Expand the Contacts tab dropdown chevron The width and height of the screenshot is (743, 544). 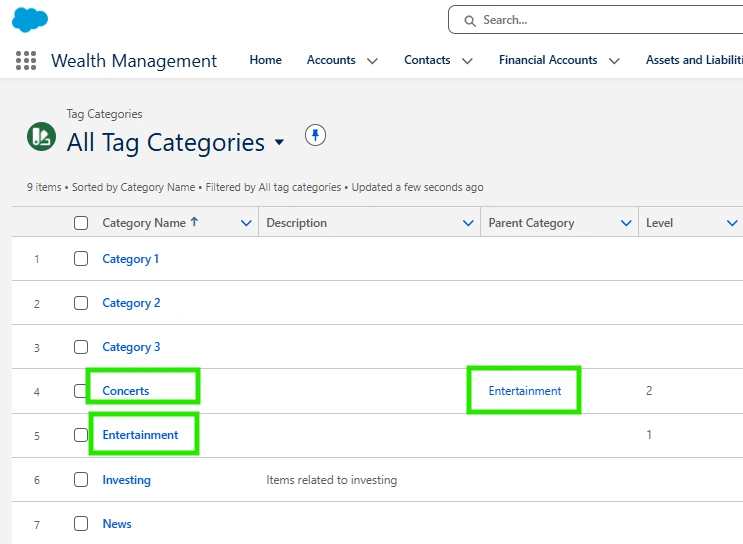(467, 61)
